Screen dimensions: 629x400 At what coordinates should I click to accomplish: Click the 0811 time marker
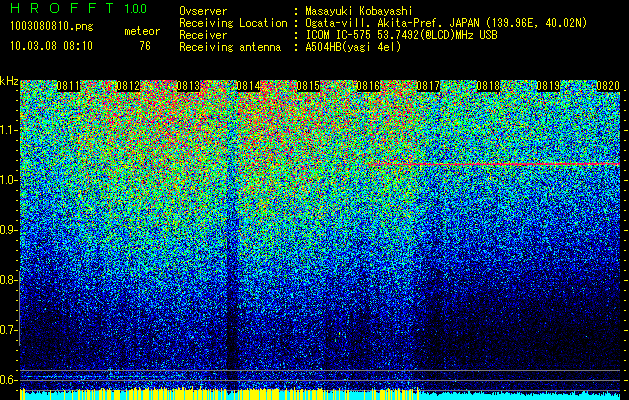coord(68,86)
